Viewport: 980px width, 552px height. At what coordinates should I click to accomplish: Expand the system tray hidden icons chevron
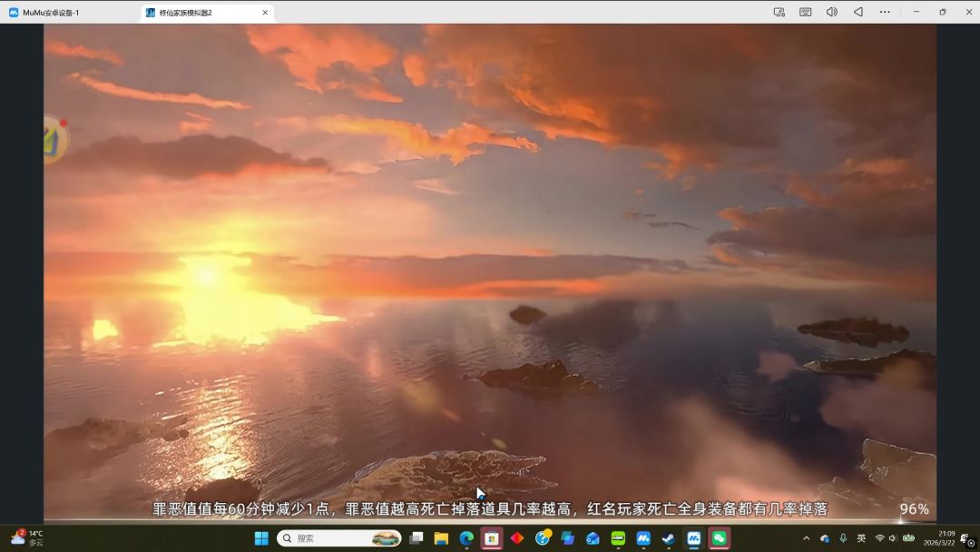coord(806,538)
